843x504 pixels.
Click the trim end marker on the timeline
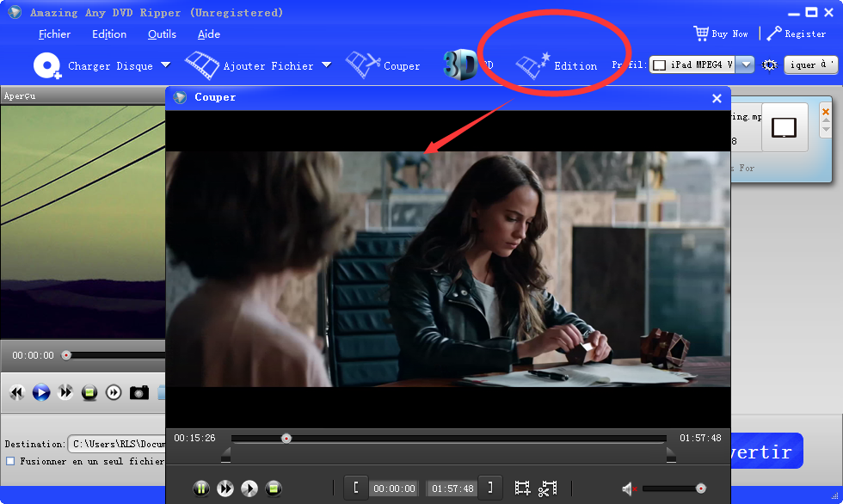671,456
